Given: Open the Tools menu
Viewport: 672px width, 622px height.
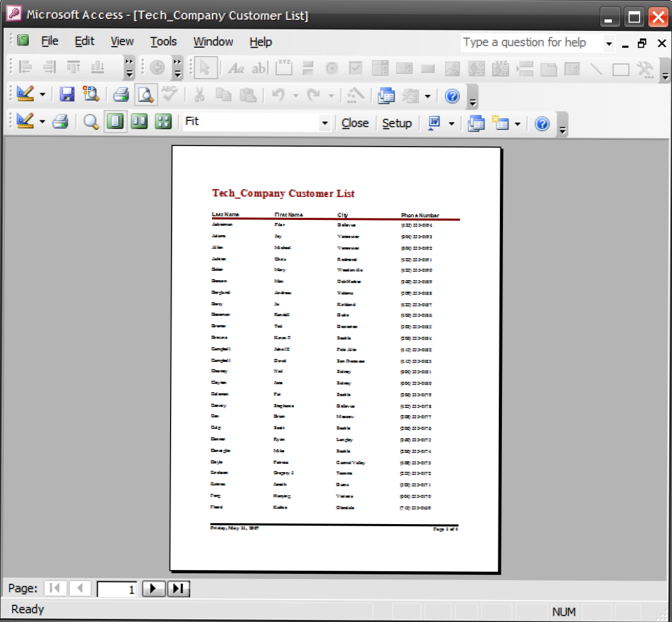Looking at the screenshot, I should point(163,41).
